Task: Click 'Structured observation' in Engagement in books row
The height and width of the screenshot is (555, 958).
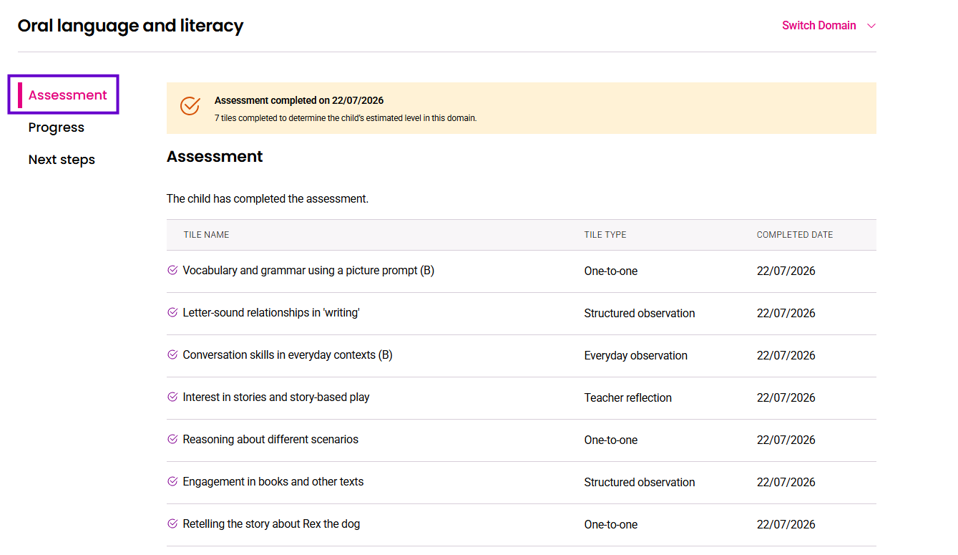Action: tap(639, 482)
